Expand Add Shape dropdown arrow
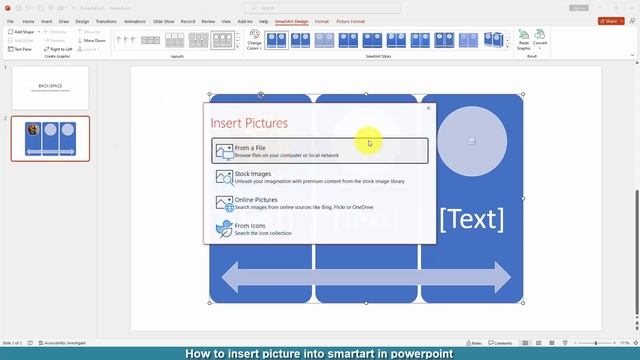This screenshot has height=360, width=640. pos(39,31)
